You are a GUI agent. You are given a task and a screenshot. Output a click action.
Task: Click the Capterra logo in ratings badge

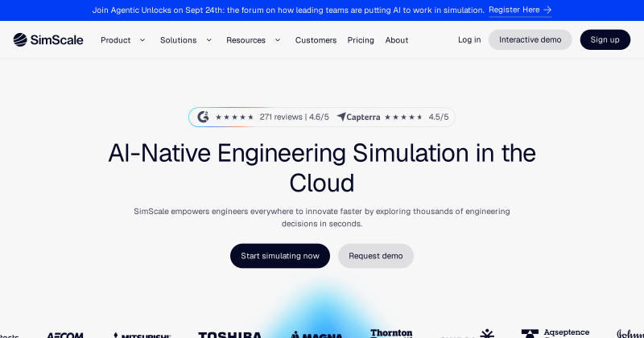pyautogui.click(x=358, y=117)
